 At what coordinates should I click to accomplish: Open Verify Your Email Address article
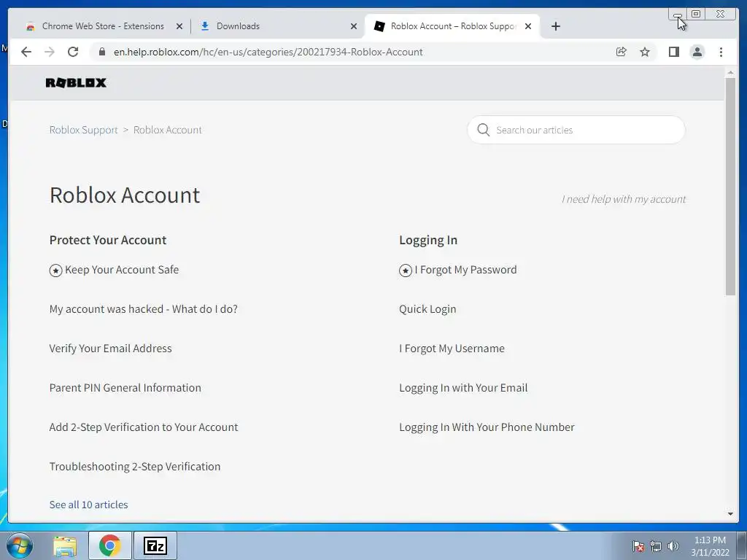tap(111, 349)
